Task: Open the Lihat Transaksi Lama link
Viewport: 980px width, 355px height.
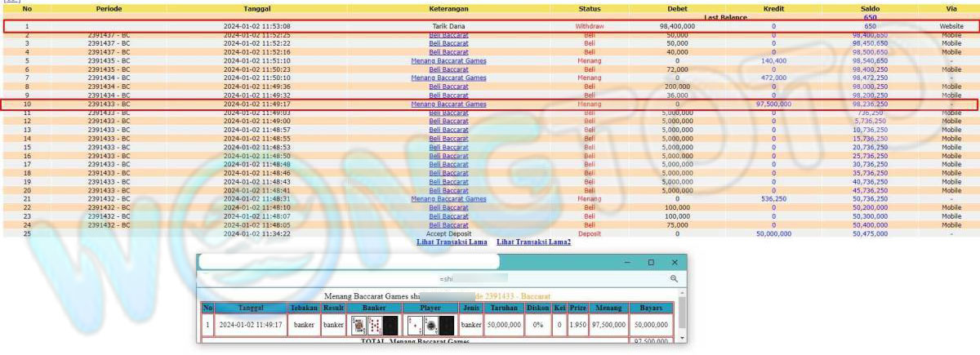Action: coord(452,242)
